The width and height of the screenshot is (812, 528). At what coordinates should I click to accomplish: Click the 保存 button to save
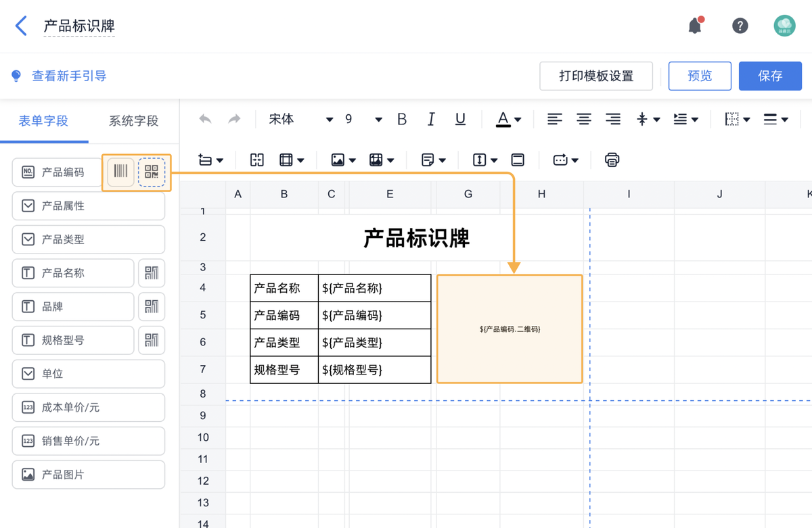pyautogui.click(x=770, y=76)
